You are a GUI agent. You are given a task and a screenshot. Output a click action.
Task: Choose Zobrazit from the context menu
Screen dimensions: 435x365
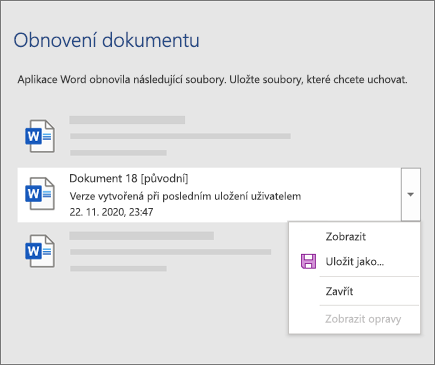pyautogui.click(x=346, y=237)
